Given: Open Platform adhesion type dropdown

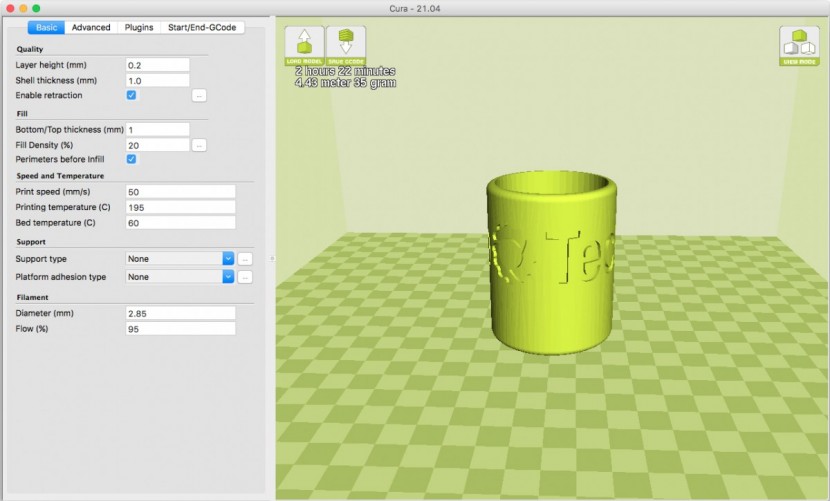Looking at the screenshot, I should coord(180,276).
